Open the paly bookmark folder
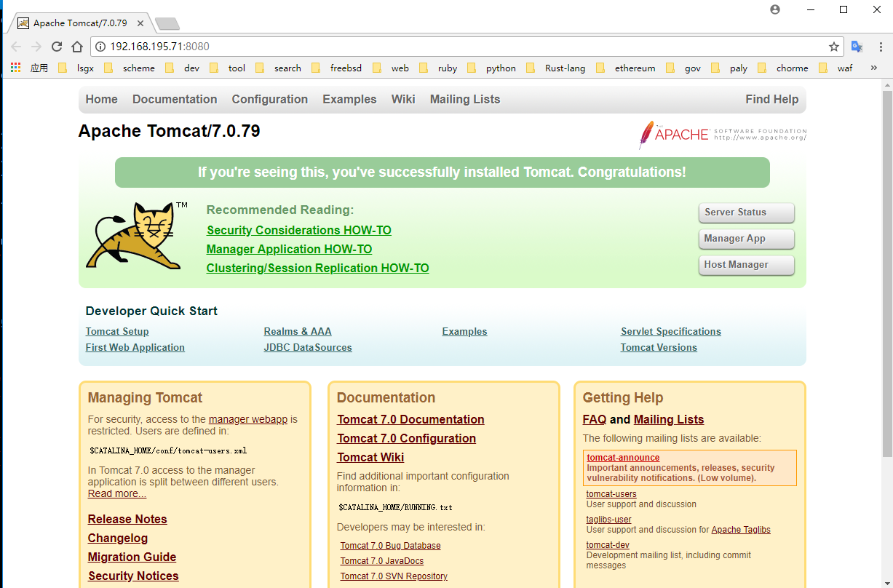 pos(730,68)
